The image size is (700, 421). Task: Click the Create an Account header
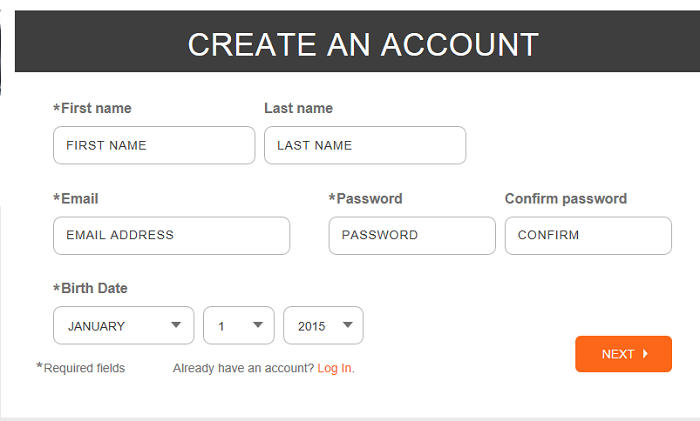(363, 44)
